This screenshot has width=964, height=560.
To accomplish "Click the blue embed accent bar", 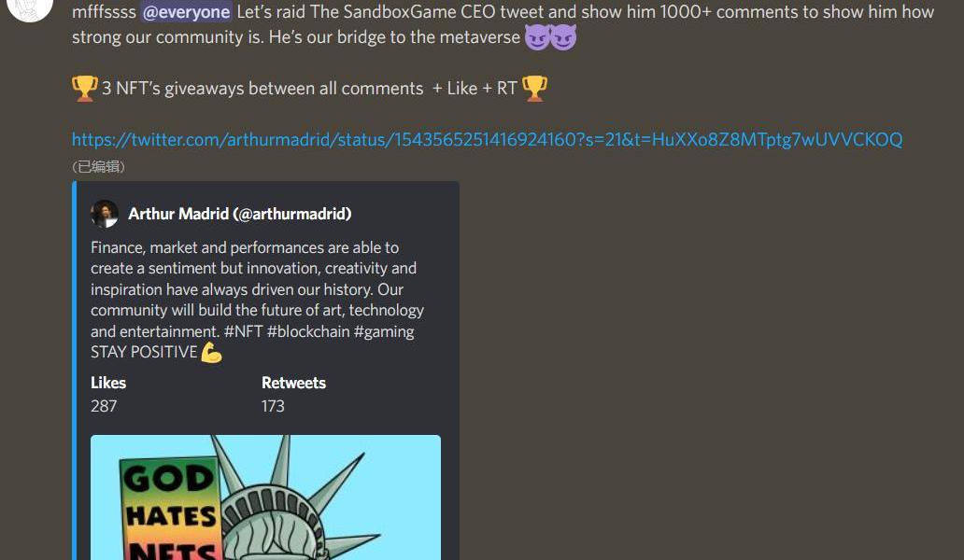I will tap(75, 371).
